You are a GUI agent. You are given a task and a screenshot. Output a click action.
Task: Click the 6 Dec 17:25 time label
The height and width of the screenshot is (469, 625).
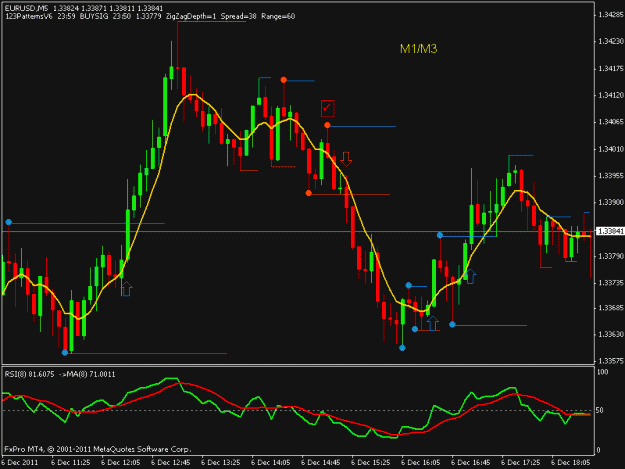[521, 462]
